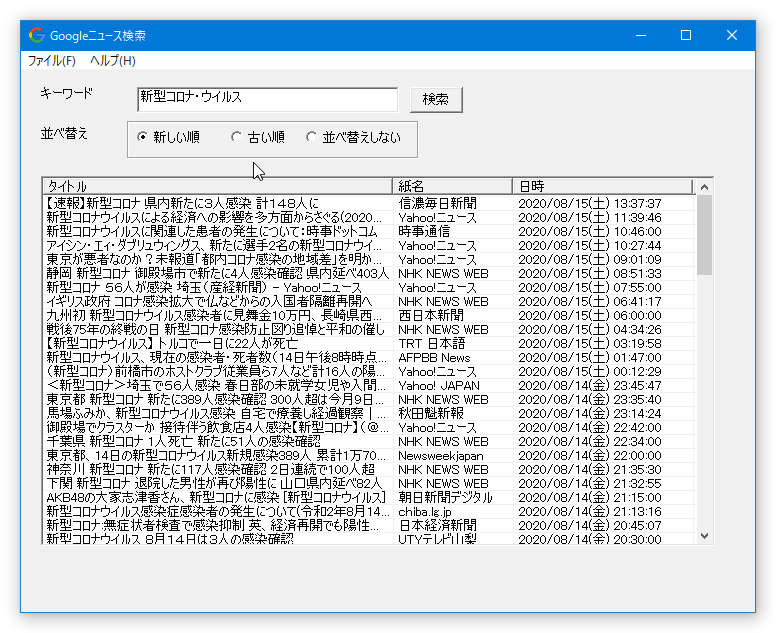Select row 下関 新型コロナ 退院した男性
This screenshot has height=633, width=776.
(x=369, y=483)
